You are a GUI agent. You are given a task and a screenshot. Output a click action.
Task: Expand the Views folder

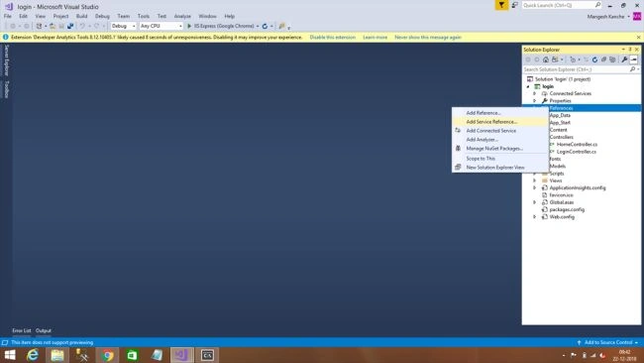535,181
